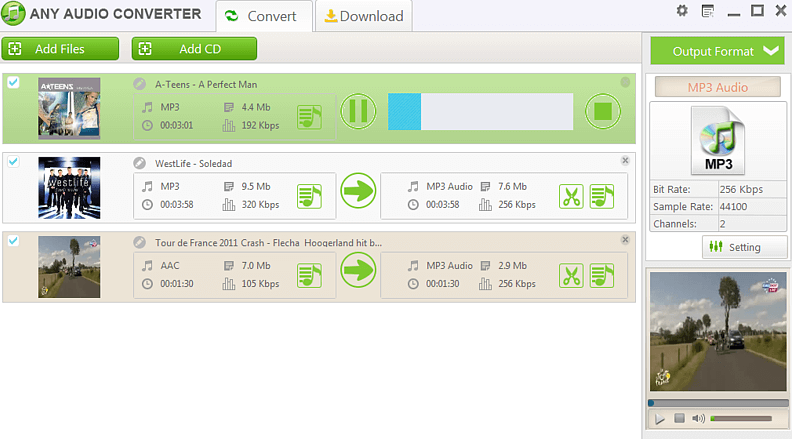Viewport: 792px width, 439px height.
Task: Stop the A-Teens conversion
Action: coord(602,111)
